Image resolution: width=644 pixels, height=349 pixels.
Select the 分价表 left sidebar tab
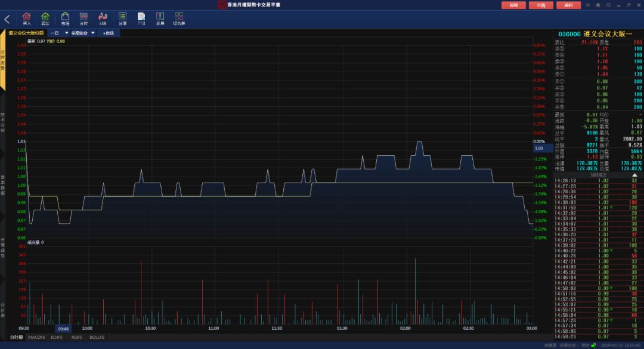pyautogui.click(x=2, y=310)
